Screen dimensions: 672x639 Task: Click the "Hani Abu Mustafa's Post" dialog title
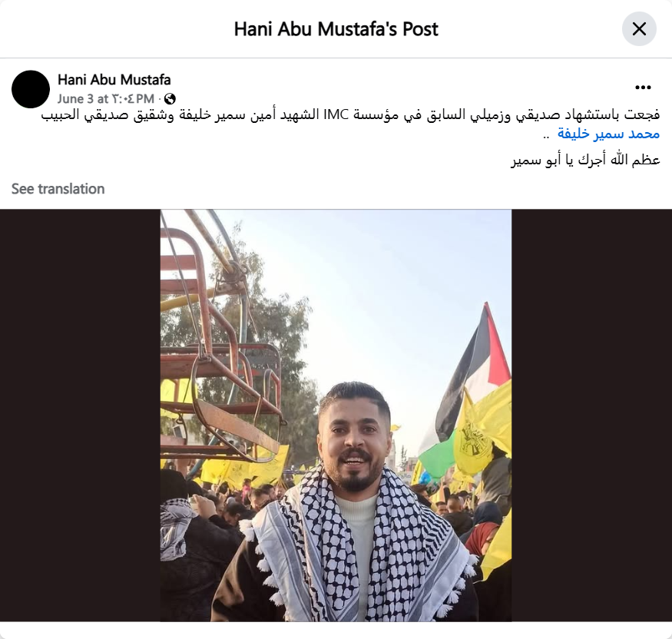click(x=336, y=29)
